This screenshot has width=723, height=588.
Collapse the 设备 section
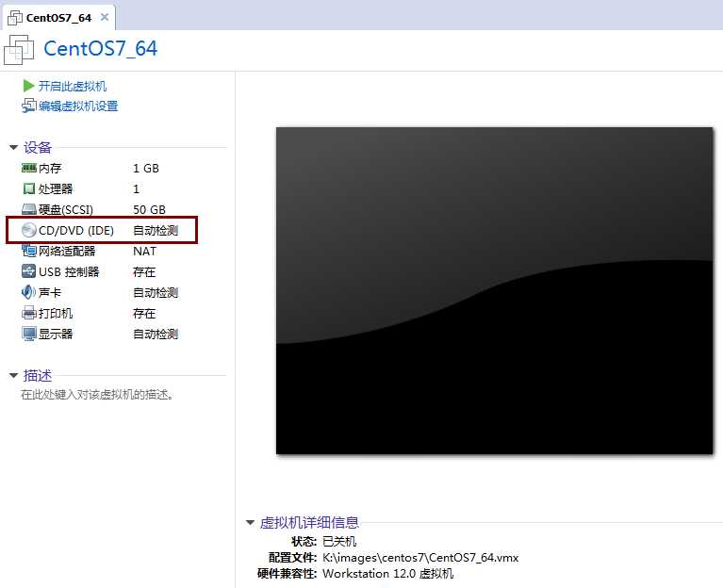[x=13, y=147]
